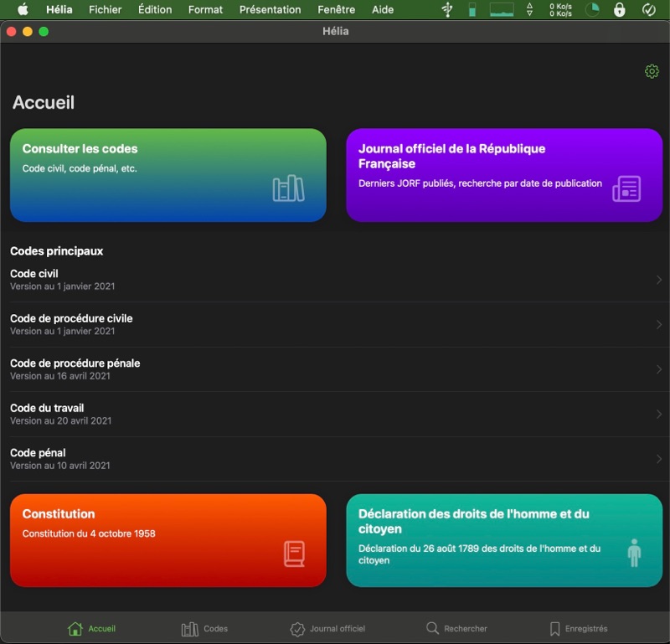
Task: Expand the Code civil chevron
Action: pos(658,280)
